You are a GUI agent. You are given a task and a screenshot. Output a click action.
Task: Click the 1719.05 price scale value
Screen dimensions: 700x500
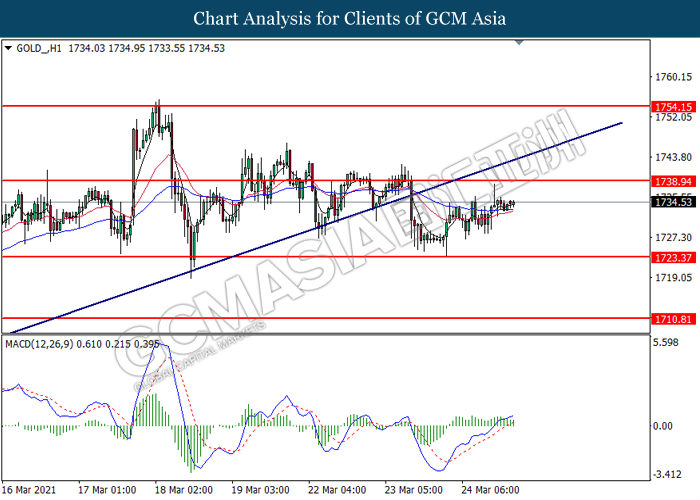point(673,278)
